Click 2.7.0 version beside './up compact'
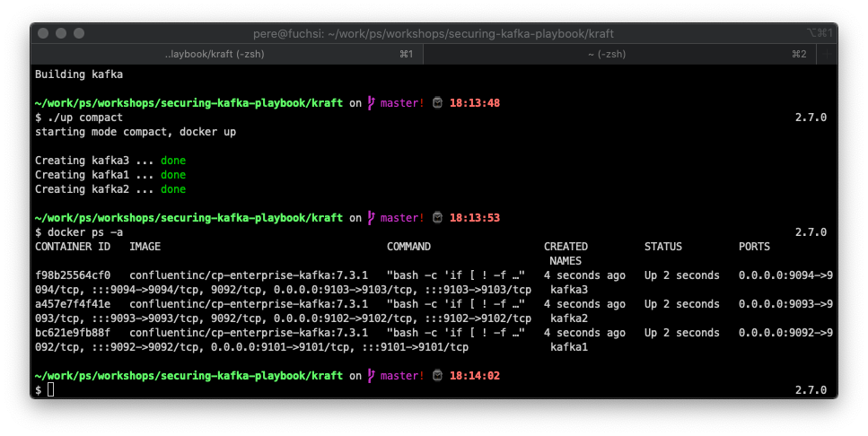 click(811, 118)
